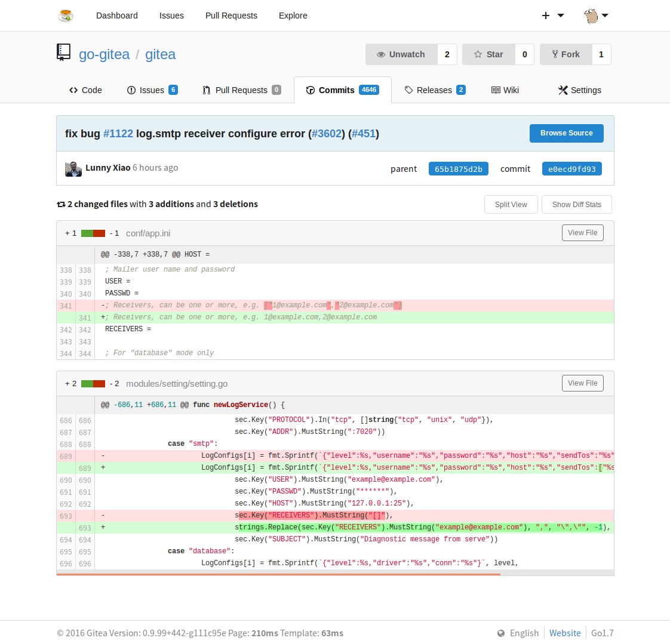View File for conf/app.ini
Viewport: 670px width, 644px height.
click(582, 233)
